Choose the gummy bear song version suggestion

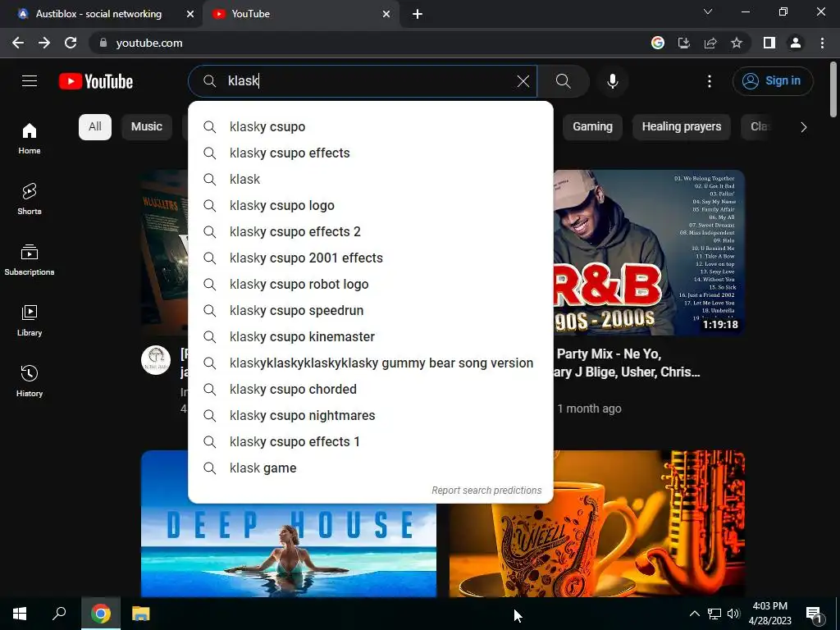[x=371, y=363]
